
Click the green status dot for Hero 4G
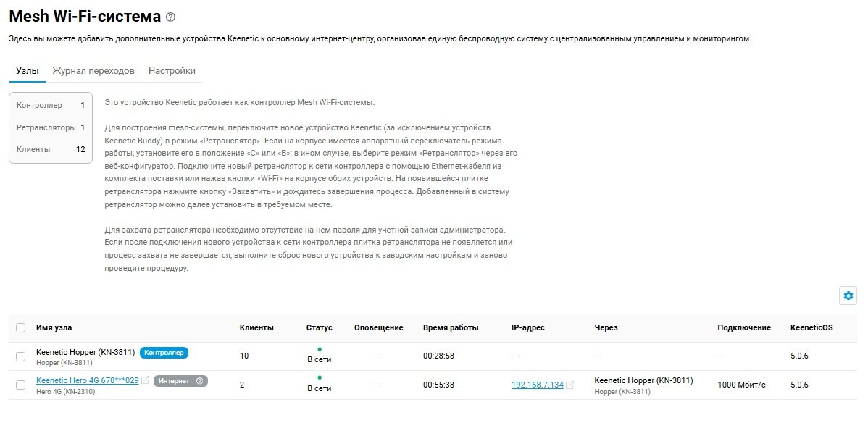coord(320,377)
